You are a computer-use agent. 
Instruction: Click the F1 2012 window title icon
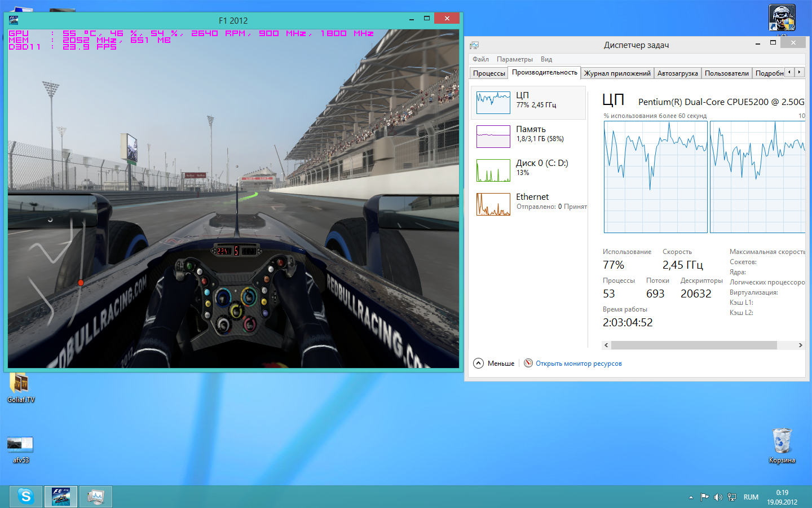[14, 20]
